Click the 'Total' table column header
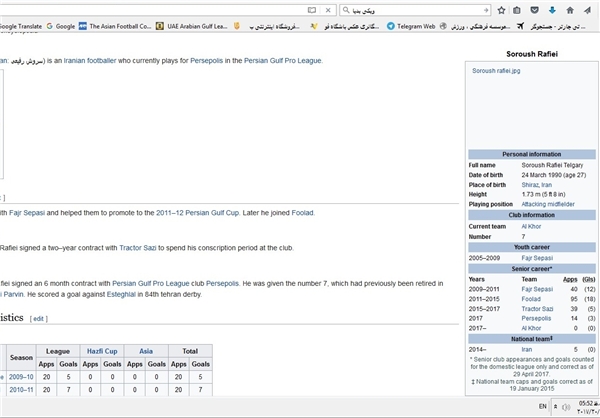Viewport: 600px width, 418px height. coord(190,351)
